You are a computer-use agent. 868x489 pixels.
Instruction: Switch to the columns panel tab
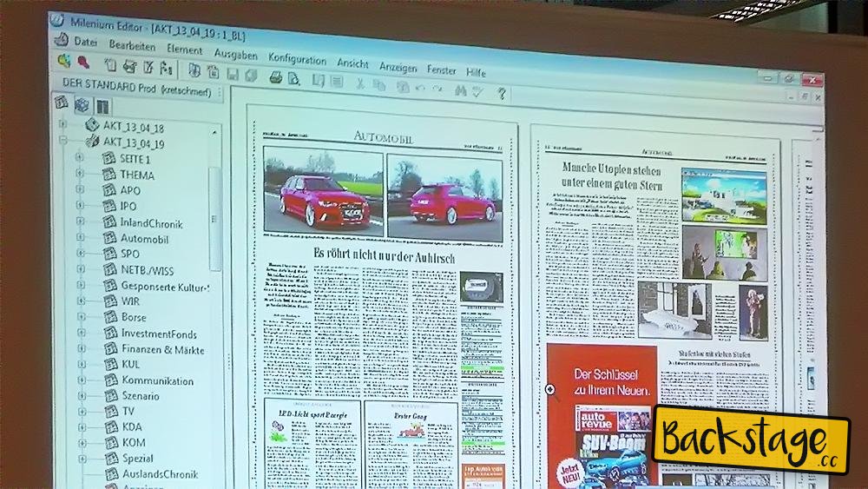click(103, 106)
